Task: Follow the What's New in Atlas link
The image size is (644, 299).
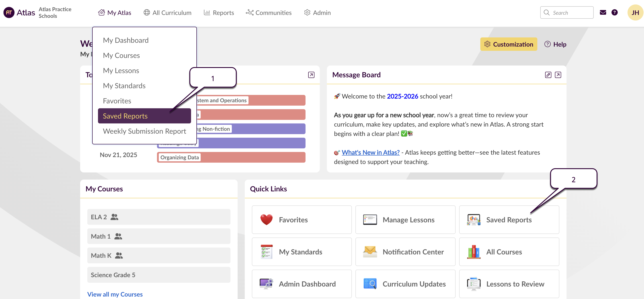Action: 370,152
